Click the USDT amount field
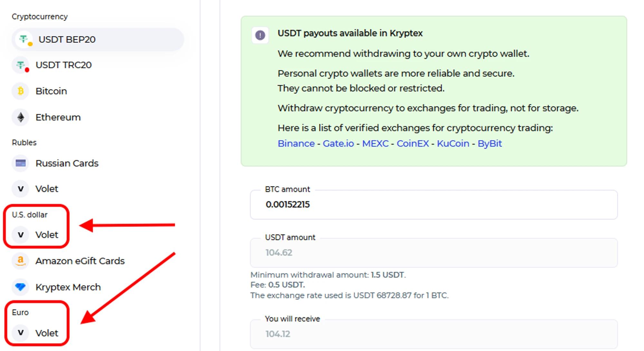Screen dimensions: 644x351 (433, 253)
